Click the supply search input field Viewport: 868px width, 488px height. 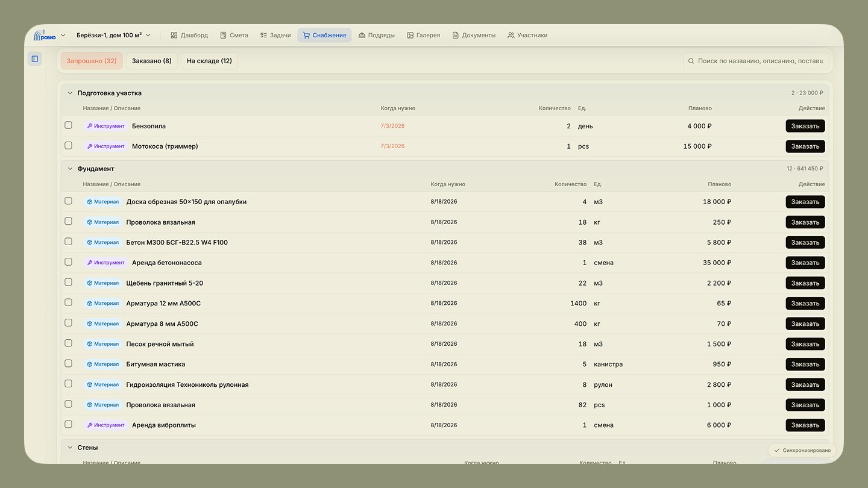756,61
